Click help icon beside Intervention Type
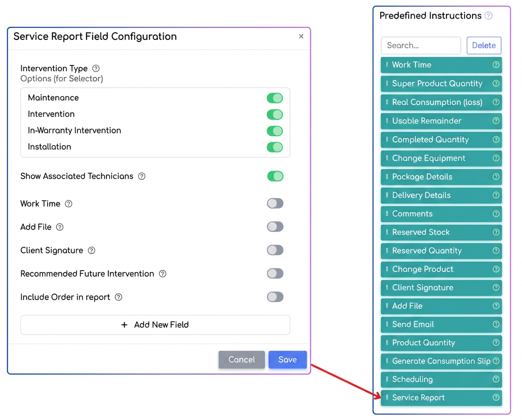 [x=96, y=68]
